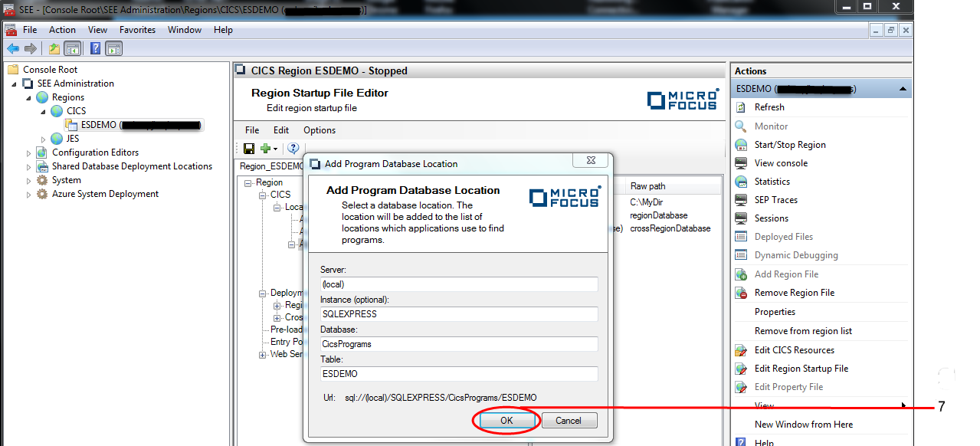Viewport: 980px width, 446px height.
Task: Open the Window menu
Action: pos(185,30)
